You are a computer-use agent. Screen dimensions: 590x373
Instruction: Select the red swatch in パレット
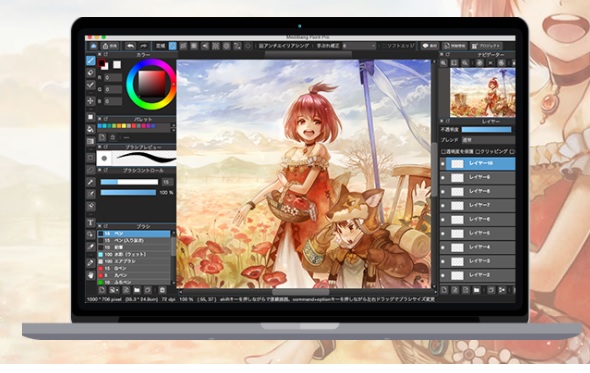[134, 126]
